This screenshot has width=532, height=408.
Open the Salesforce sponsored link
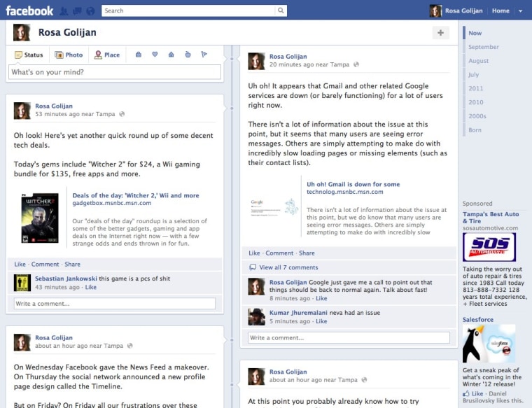478,320
